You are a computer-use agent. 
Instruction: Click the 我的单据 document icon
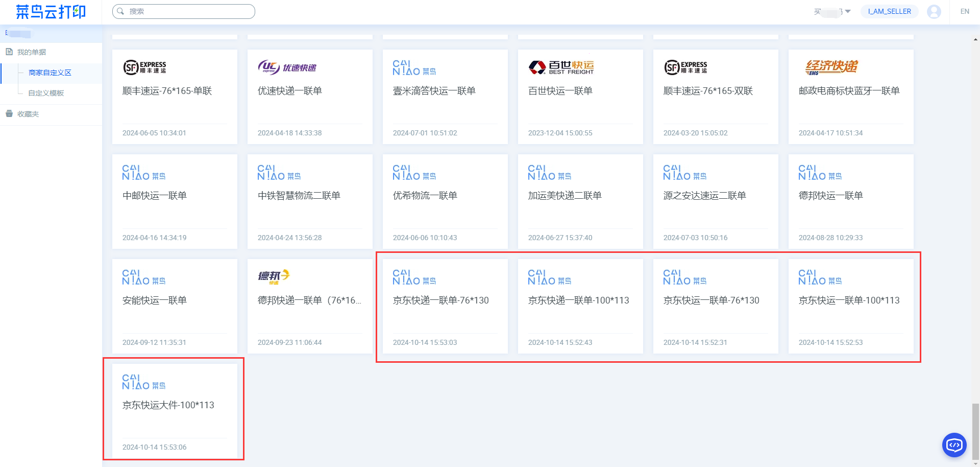9,52
